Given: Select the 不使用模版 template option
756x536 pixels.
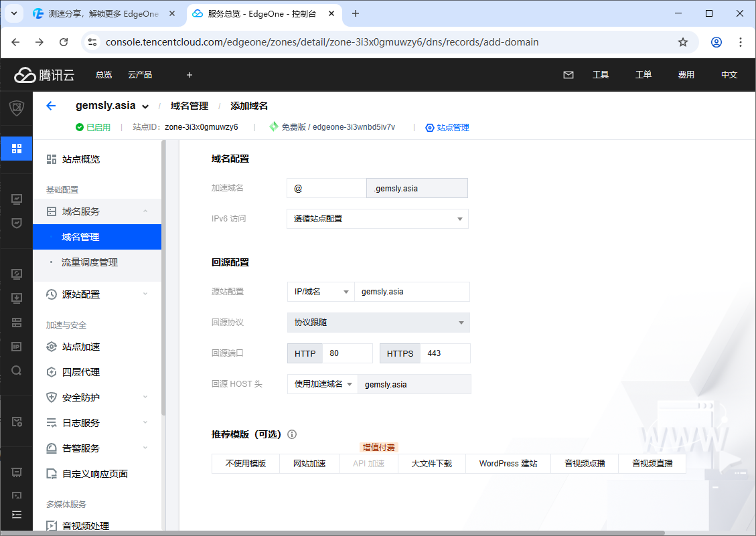Looking at the screenshot, I should pyautogui.click(x=245, y=464).
